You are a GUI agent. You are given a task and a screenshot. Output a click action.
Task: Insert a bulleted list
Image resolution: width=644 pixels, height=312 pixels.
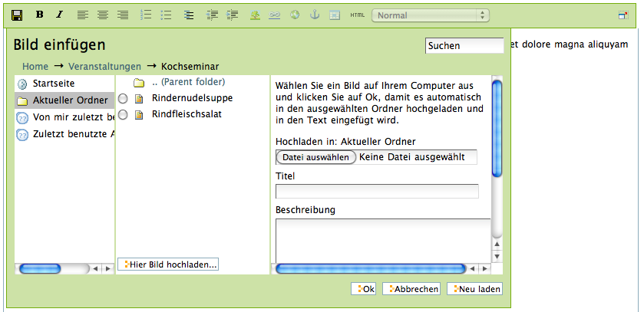(166, 15)
